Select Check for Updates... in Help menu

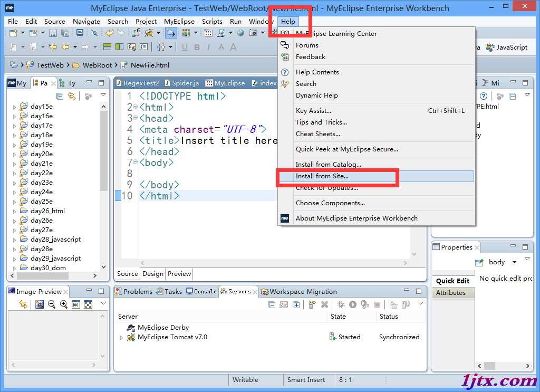click(x=377, y=188)
